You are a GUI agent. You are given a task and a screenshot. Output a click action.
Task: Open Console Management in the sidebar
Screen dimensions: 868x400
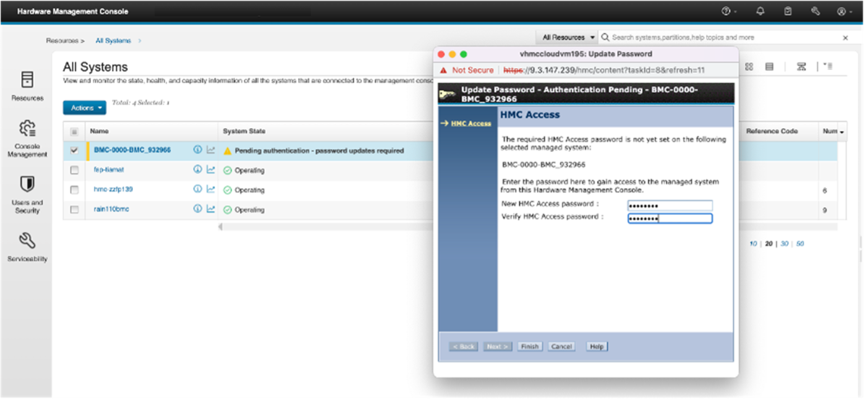27,139
